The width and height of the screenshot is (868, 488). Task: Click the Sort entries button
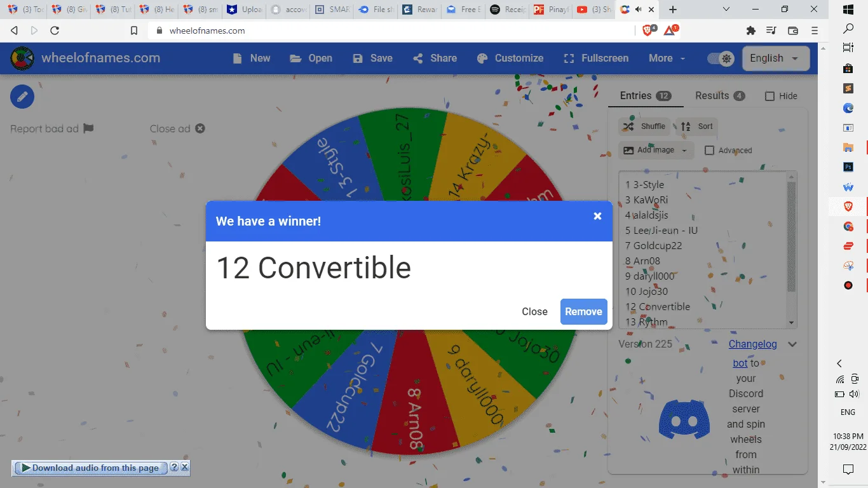[697, 126]
